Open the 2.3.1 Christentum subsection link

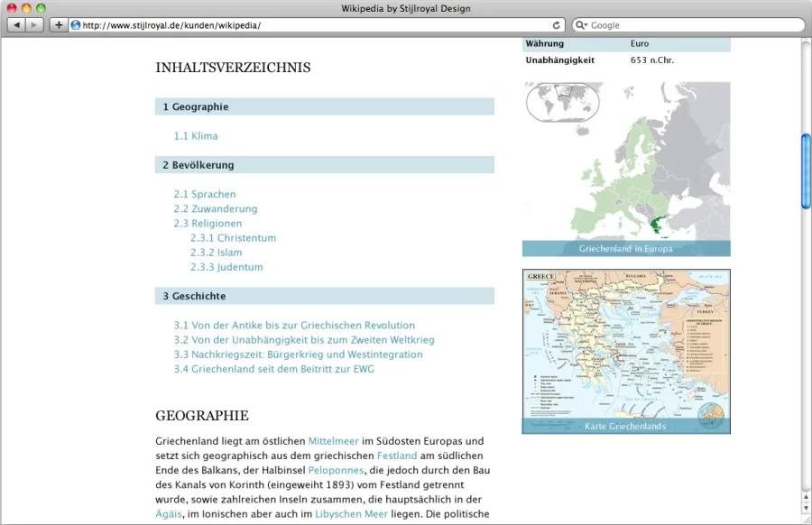click(233, 238)
